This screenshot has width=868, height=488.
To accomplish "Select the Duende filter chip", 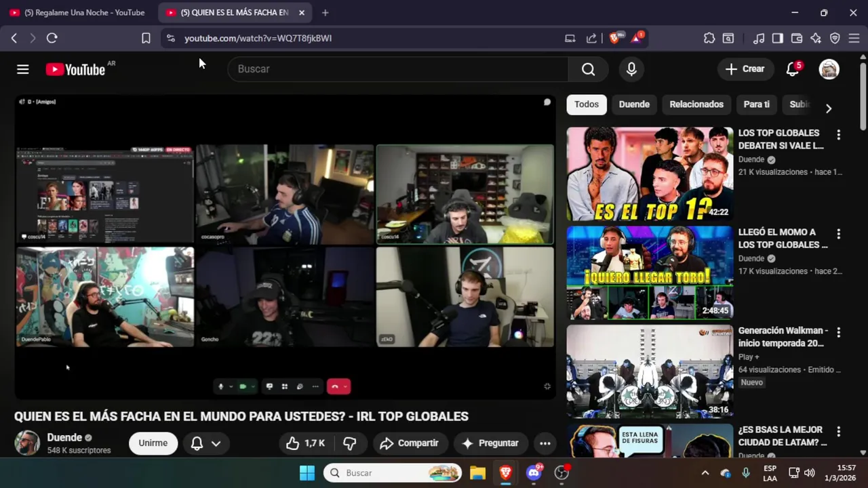I will pyautogui.click(x=634, y=104).
